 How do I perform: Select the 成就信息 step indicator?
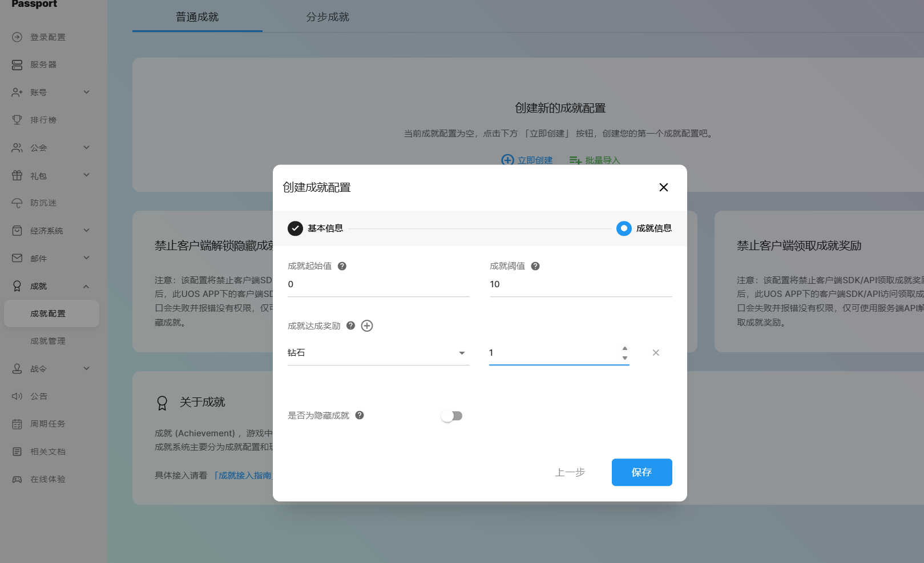624,228
